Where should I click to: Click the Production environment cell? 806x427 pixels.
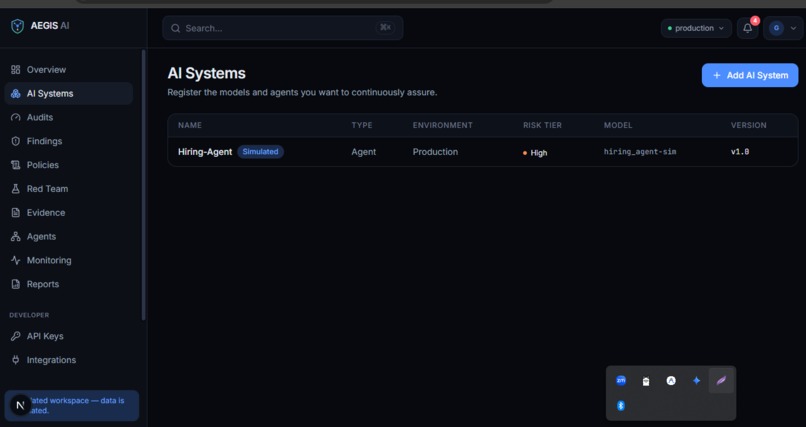435,152
